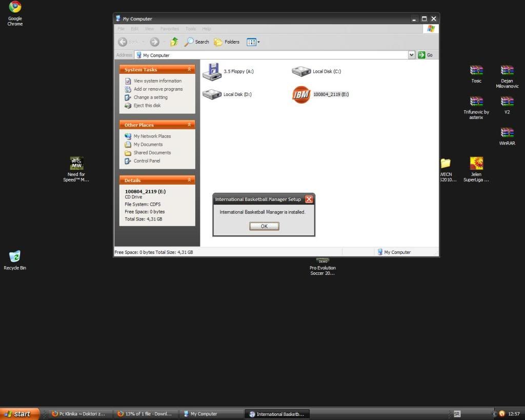Screen dimensions: 525x420
Task: Click the system tray clock showing 12:57
Action: [x=514, y=414]
